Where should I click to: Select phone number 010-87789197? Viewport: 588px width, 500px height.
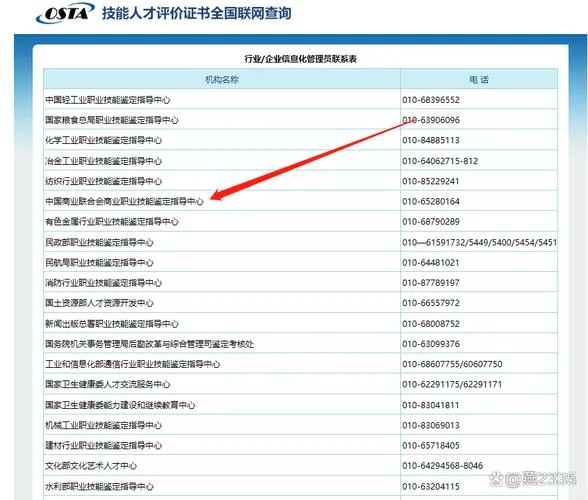[x=431, y=283]
